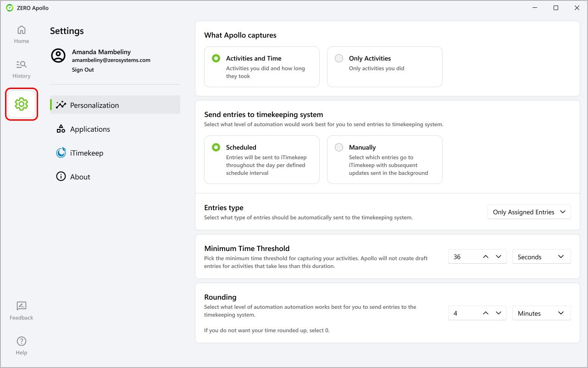Viewport: 588px width, 368px height.
Task: Open the Only Assigned Entries dropdown
Action: coord(529,212)
